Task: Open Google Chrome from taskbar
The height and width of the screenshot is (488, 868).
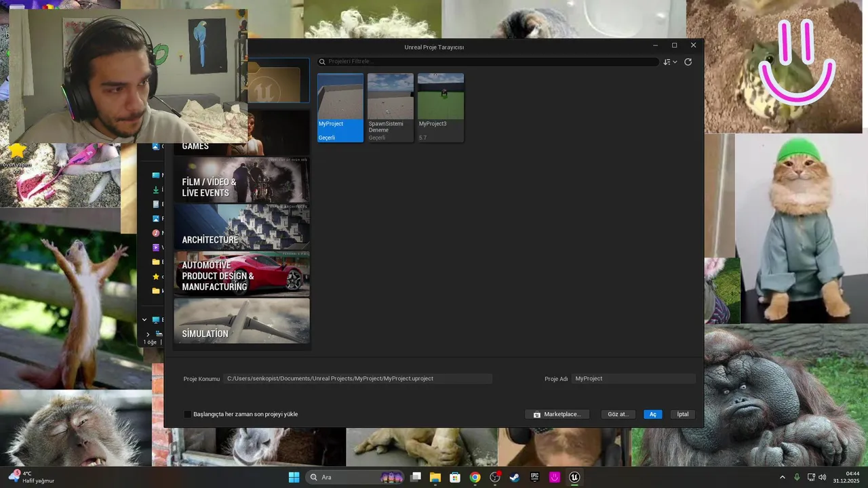Action: click(x=475, y=477)
